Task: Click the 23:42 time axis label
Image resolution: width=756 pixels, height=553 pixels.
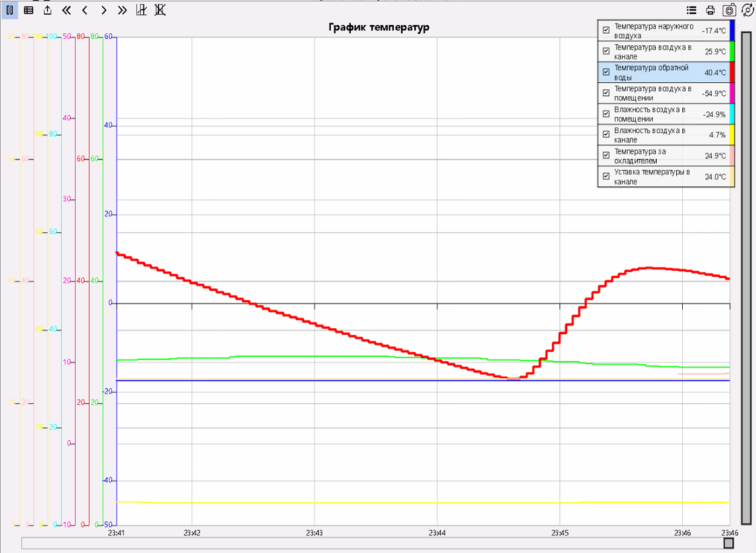Action: tap(192, 532)
